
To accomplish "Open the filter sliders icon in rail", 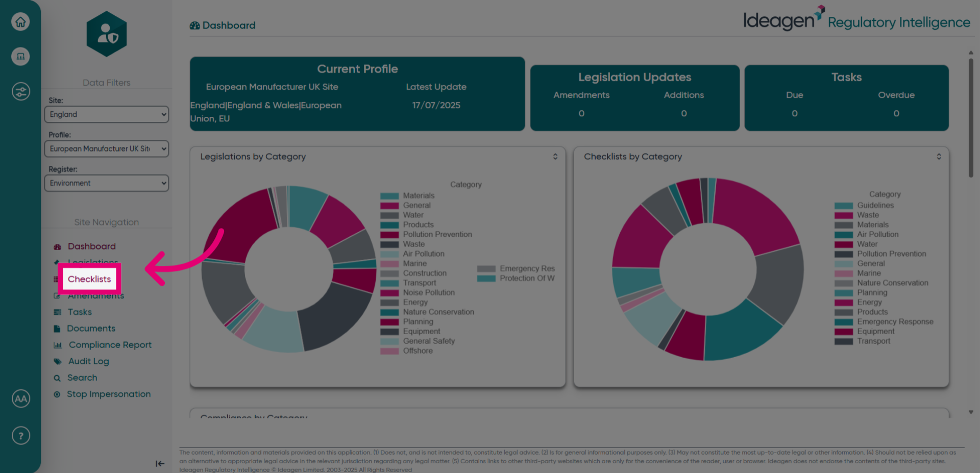I will tap(21, 91).
